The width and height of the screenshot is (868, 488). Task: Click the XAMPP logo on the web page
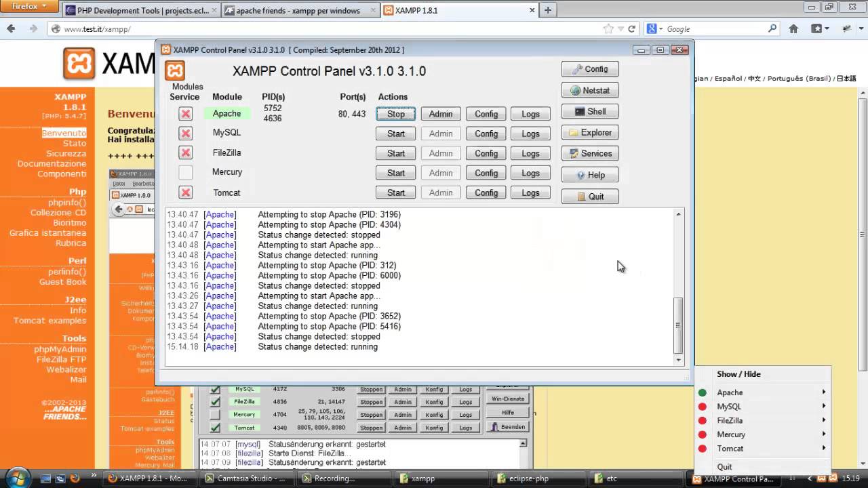(x=79, y=64)
